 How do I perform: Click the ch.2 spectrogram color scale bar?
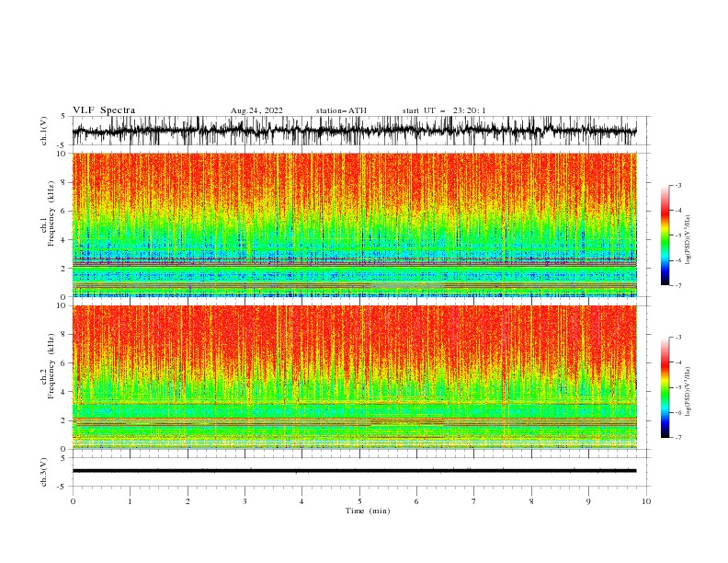665,387
